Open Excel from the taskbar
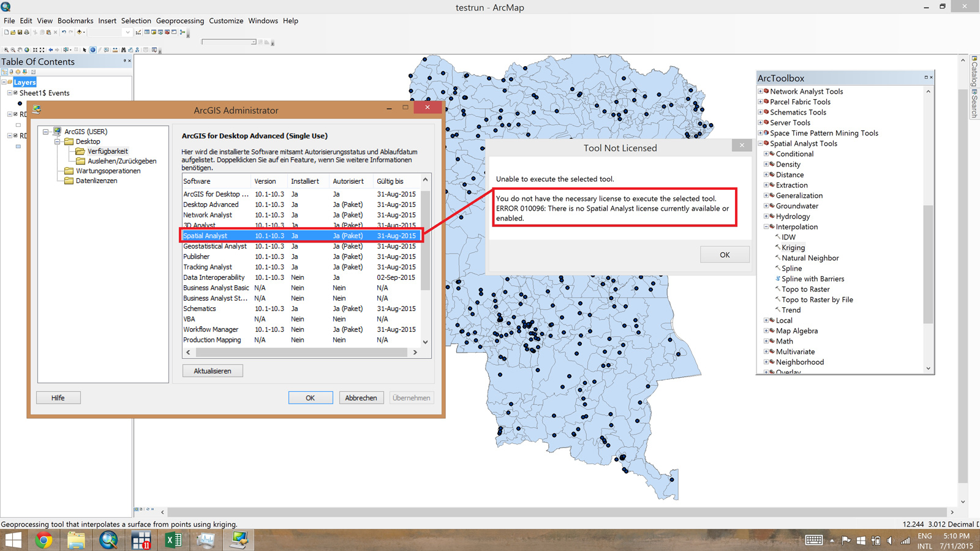 pos(173,540)
